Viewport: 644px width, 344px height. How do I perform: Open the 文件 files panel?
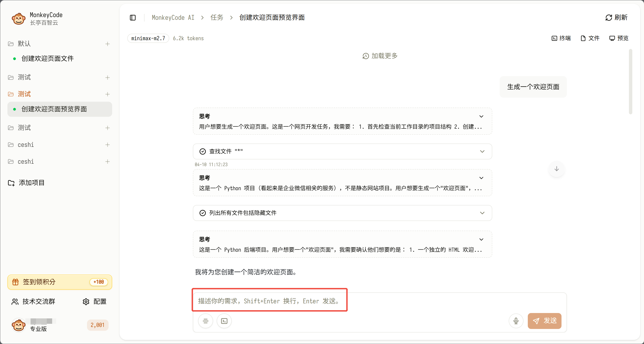click(x=590, y=38)
